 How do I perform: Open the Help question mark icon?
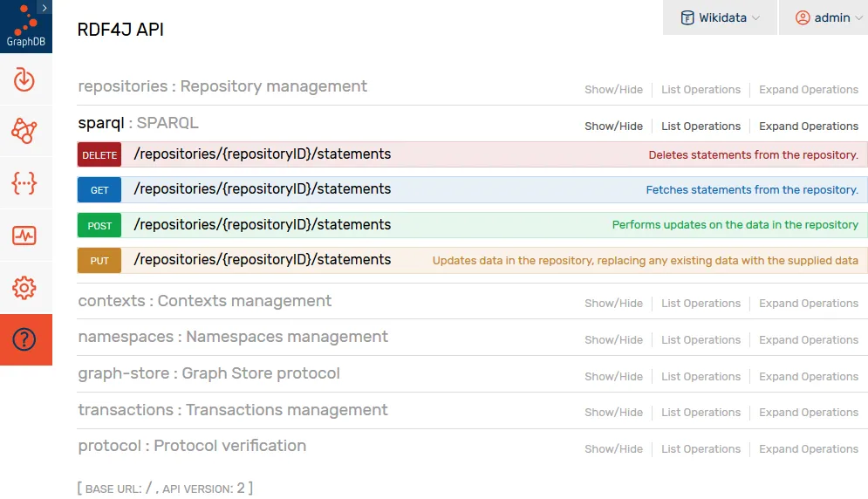coord(24,339)
